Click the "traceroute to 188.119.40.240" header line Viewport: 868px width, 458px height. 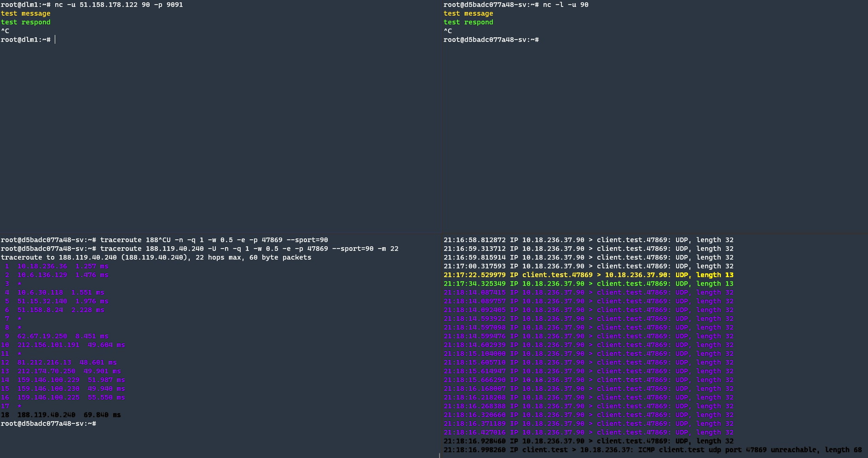[x=156, y=257]
